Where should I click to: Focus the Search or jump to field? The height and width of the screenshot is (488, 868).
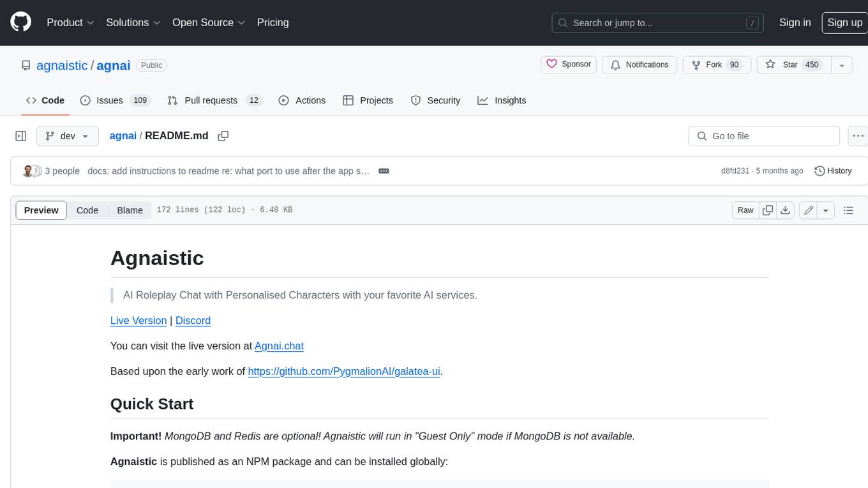coord(659,23)
